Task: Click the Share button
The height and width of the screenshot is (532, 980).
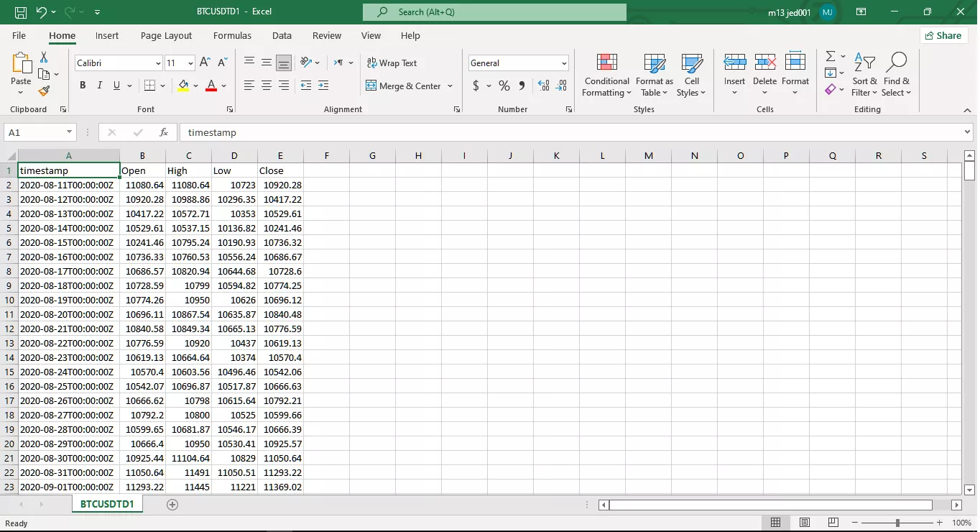Action: (x=943, y=35)
